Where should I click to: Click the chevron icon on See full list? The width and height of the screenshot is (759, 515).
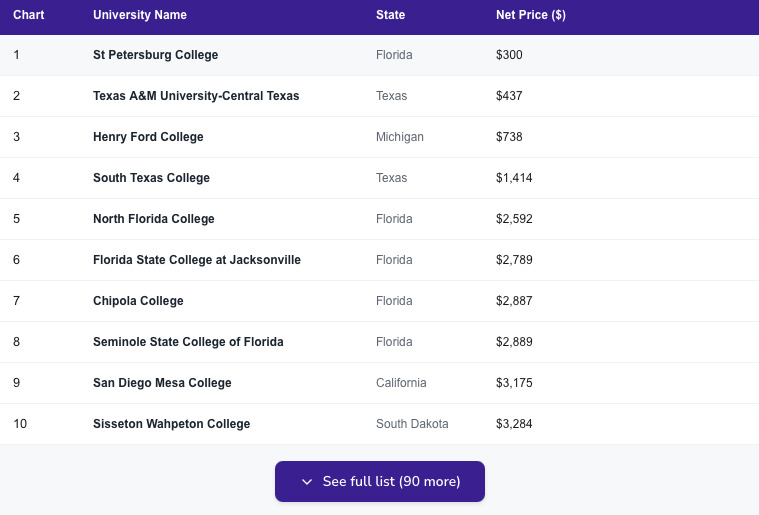[307, 482]
